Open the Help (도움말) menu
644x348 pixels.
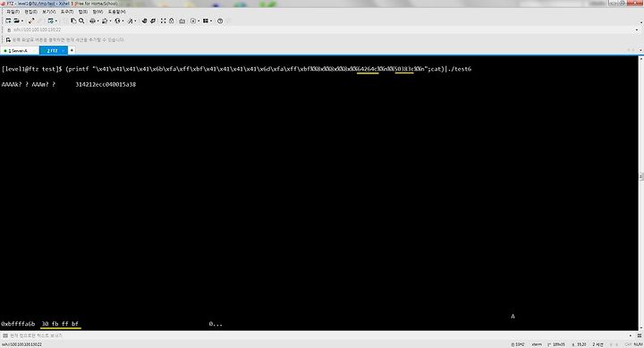tap(117, 12)
